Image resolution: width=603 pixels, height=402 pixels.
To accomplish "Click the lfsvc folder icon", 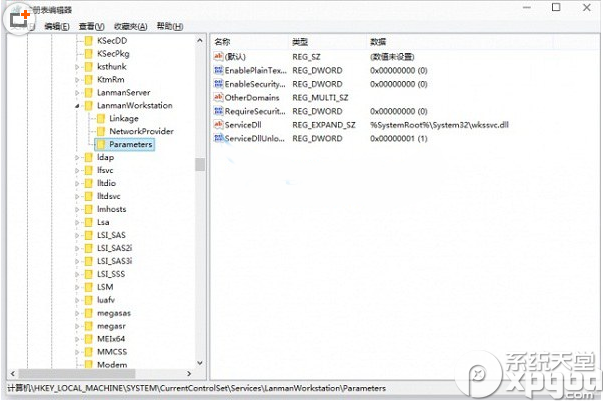I will click(89, 170).
